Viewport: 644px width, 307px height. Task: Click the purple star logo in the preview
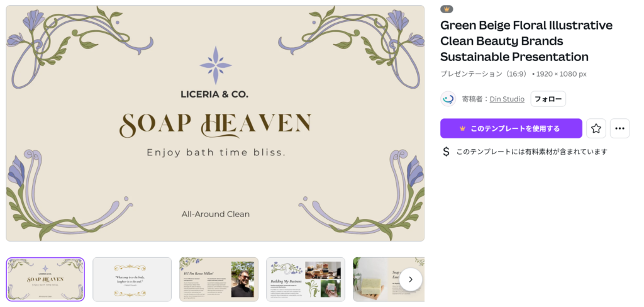point(215,65)
